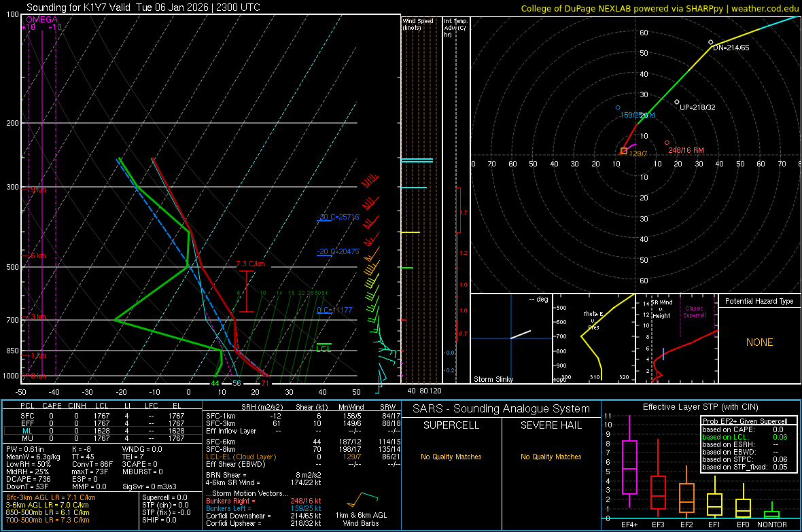This screenshot has height=532, width=802.
Task: Click the surface dewpoint value 44
Action: pos(215,383)
